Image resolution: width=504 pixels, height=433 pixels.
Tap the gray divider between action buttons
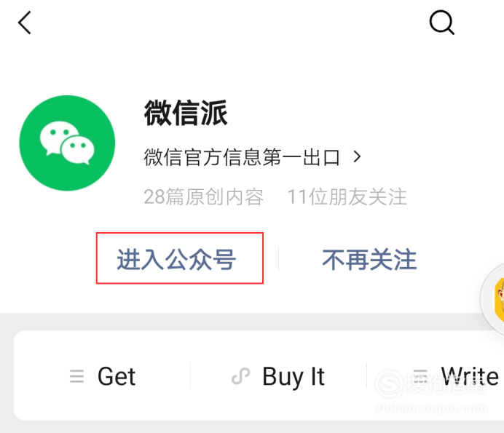[278, 259]
